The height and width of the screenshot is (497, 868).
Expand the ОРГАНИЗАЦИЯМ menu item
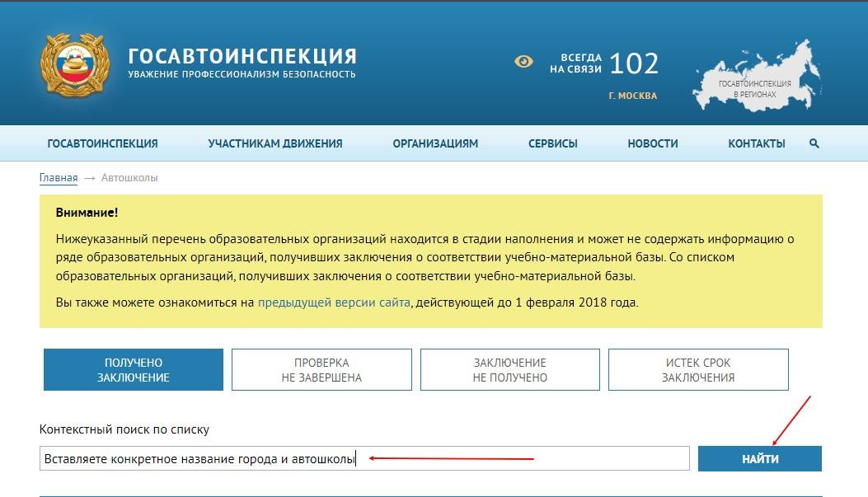(435, 143)
